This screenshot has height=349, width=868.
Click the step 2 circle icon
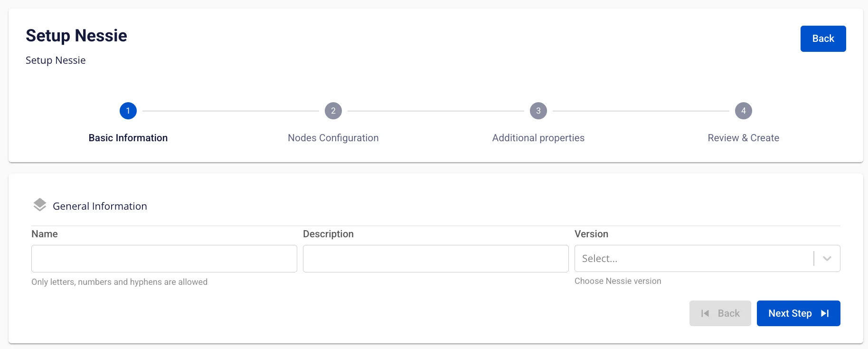coord(333,111)
